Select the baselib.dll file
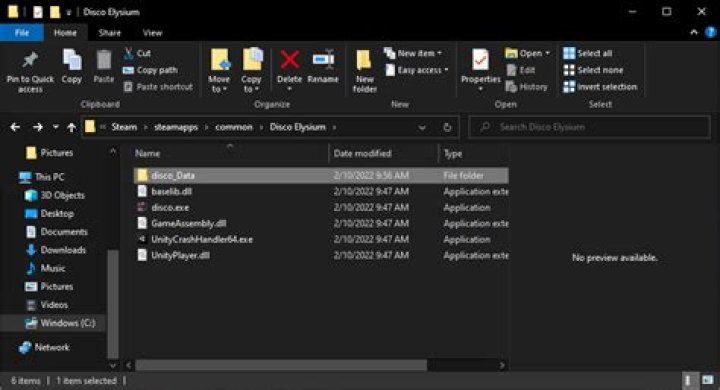The width and height of the screenshot is (720, 390). click(x=321, y=191)
